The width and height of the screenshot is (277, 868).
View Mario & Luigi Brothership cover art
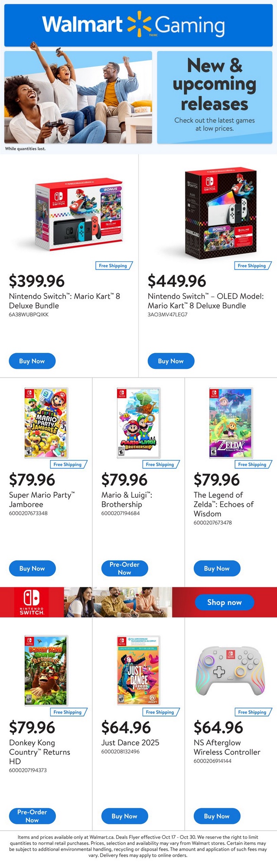coord(139,423)
